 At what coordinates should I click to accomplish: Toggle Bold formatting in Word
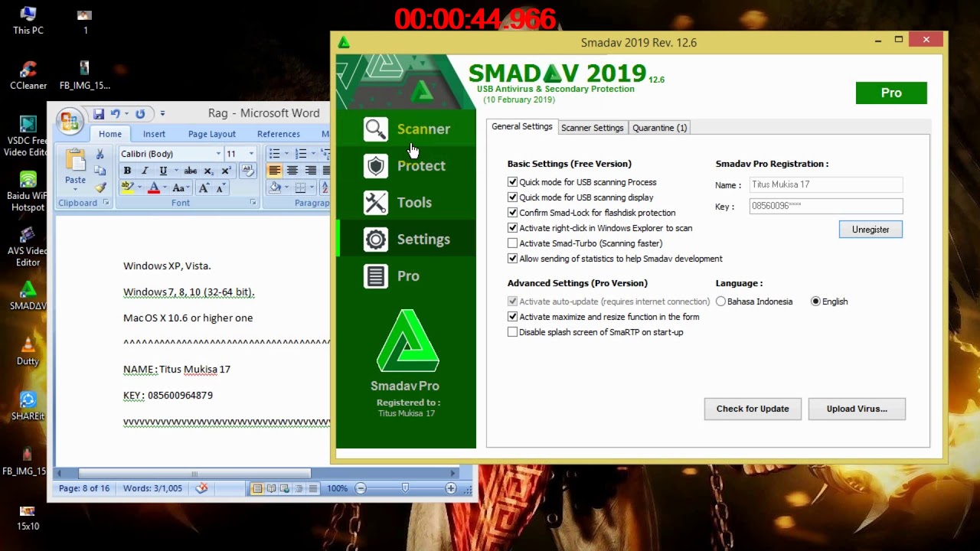click(127, 171)
